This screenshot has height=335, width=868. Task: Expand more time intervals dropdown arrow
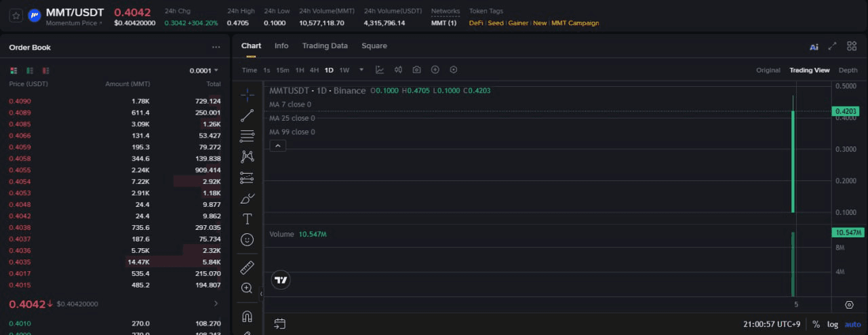[x=361, y=70]
